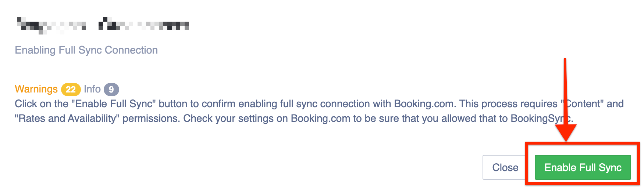
Task: Click "Booking.com" in the second description line
Action: (320, 119)
